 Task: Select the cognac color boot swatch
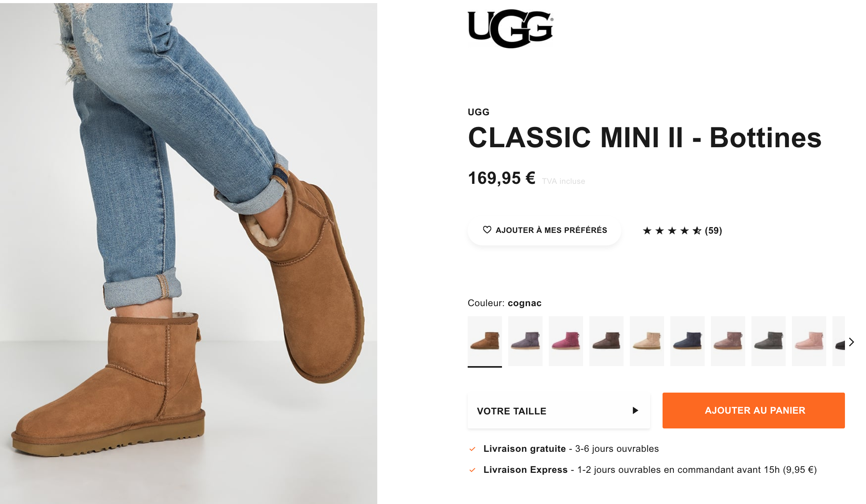click(x=485, y=341)
